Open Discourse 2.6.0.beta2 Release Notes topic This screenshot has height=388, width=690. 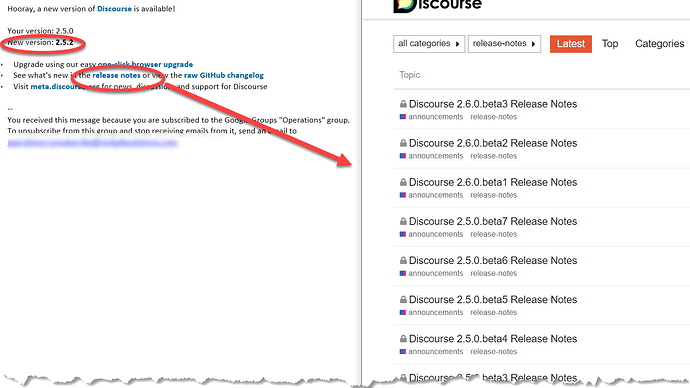493,143
